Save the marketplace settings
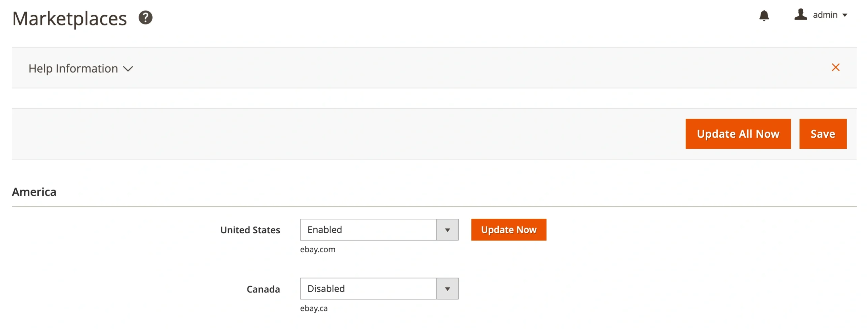This screenshot has height=329, width=868. 822,134
